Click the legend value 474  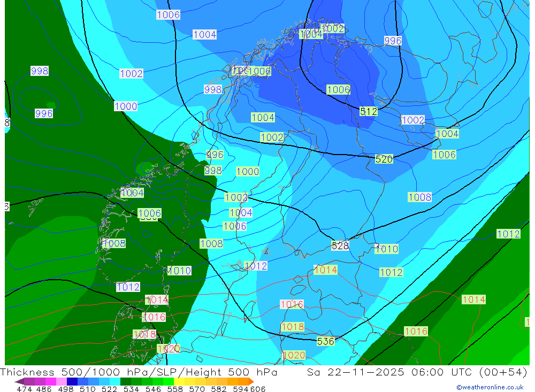point(25,389)
